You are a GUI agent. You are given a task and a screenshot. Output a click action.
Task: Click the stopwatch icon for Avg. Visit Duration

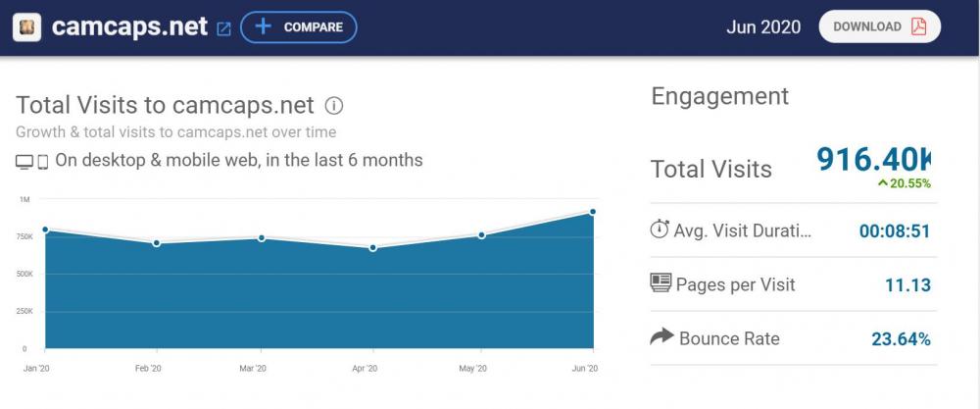tap(660, 230)
